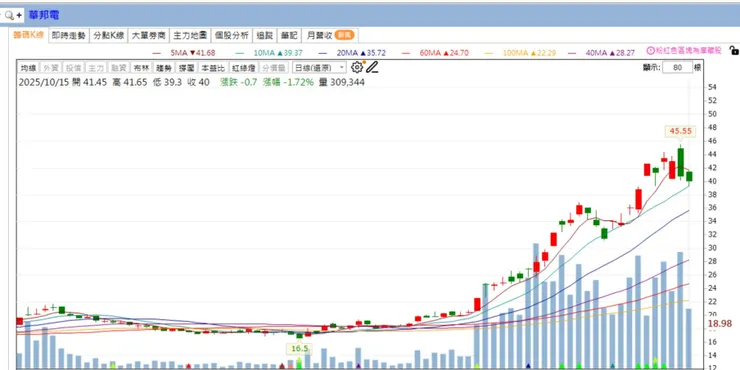
Task: Switch to the 即時走勢 tab
Action: coord(69,35)
